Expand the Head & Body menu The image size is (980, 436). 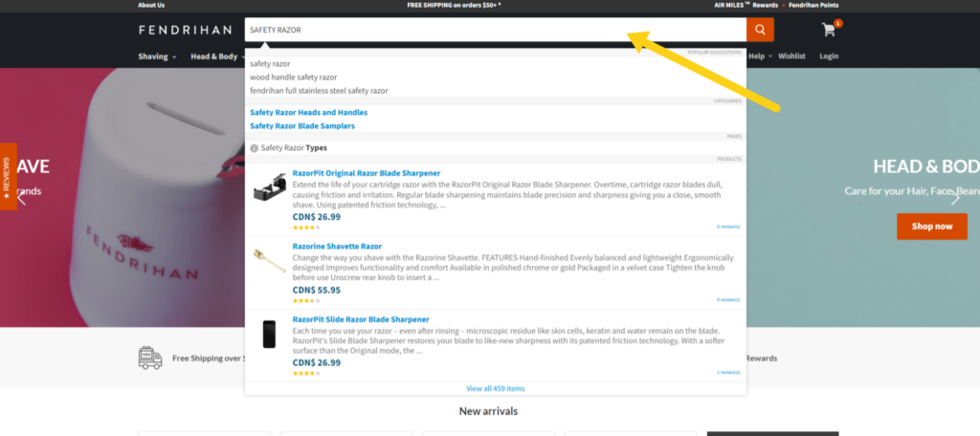[216, 56]
